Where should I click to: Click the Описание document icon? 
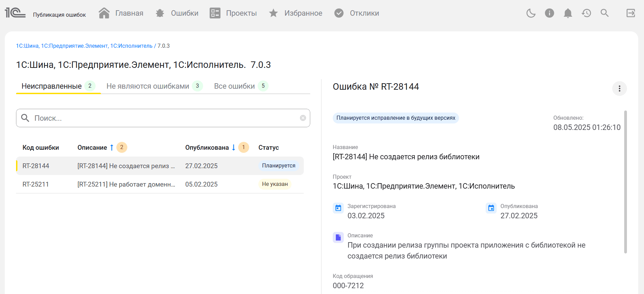tap(338, 237)
